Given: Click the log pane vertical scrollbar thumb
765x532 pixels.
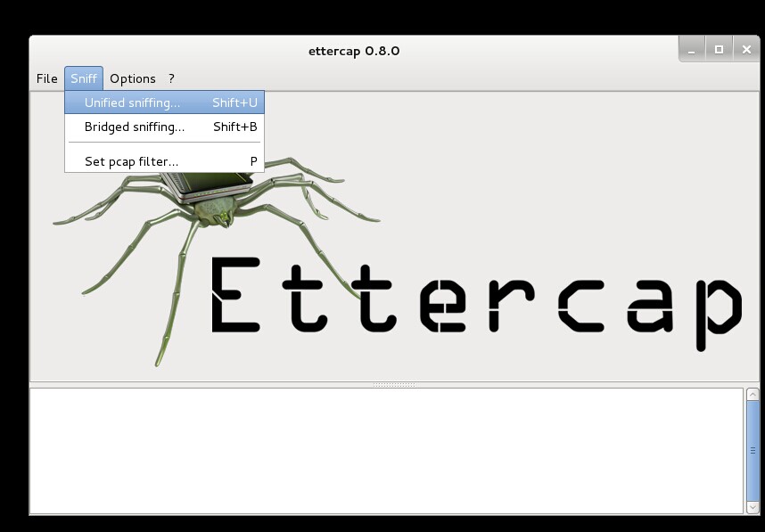Looking at the screenshot, I should click(x=753, y=451).
